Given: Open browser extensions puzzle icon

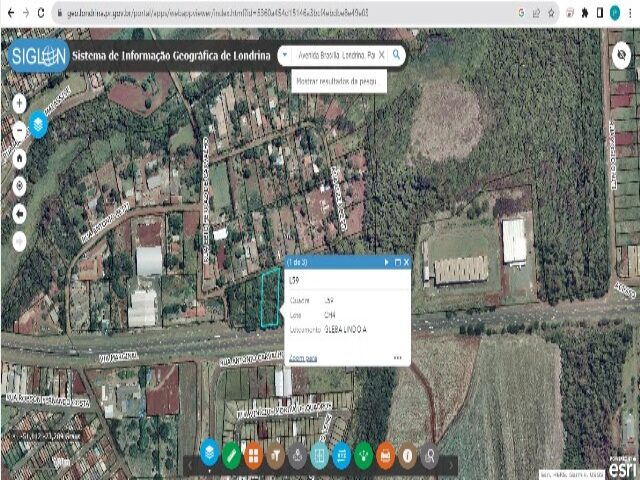Looking at the screenshot, I should click(584, 13).
